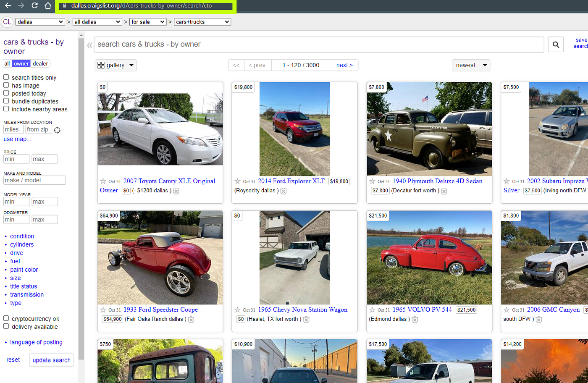Click the price min field
This screenshot has height=383, width=588.
click(16, 159)
